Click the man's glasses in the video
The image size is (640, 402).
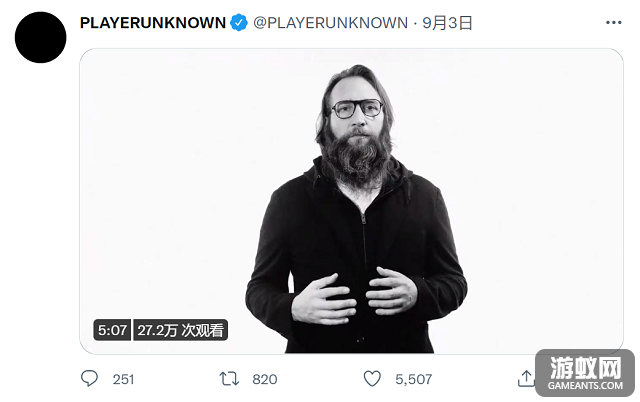pyautogui.click(x=357, y=109)
